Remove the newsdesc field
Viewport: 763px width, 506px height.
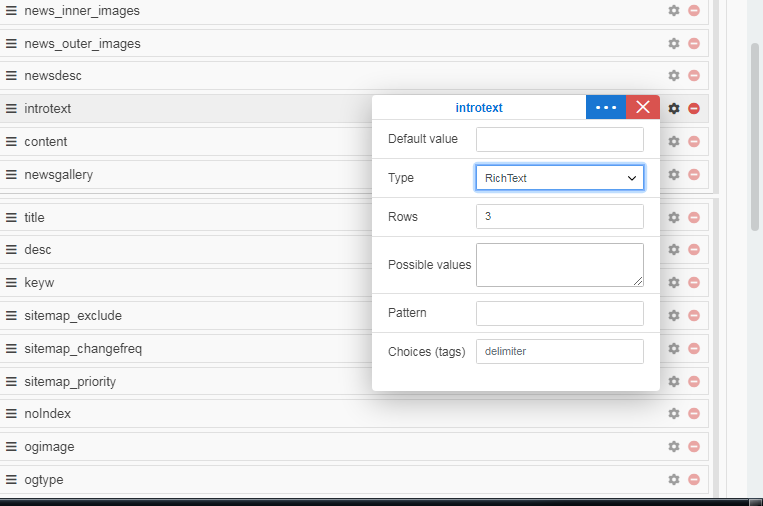(x=694, y=75)
